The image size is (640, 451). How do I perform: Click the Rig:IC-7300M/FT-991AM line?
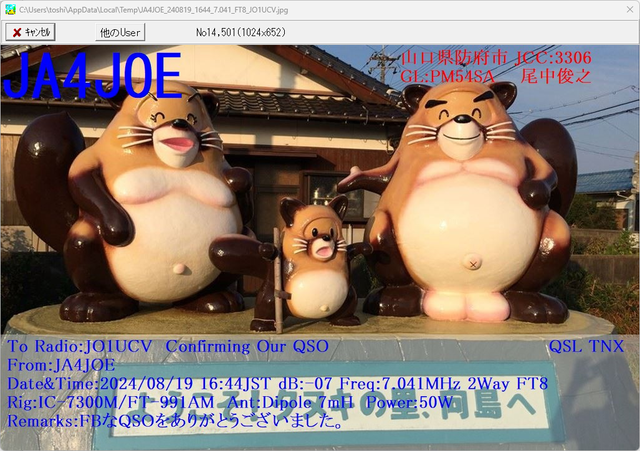click(x=230, y=402)
